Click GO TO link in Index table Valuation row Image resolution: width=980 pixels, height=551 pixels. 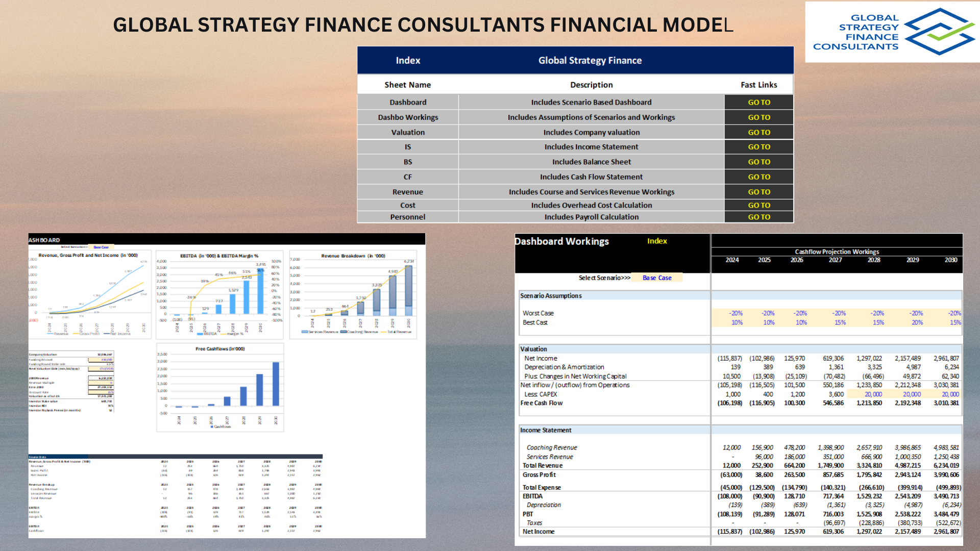(x=759, y=132)
